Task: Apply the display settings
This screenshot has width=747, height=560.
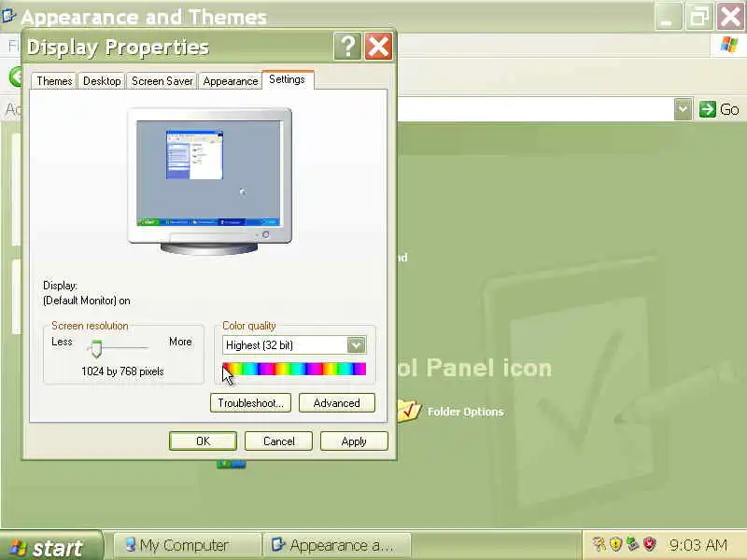Action: point(354,441)
